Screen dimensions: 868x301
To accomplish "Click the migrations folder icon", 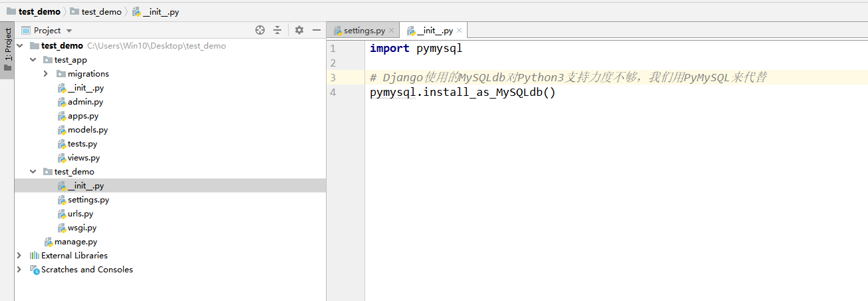I will click(x=61, y=74).
